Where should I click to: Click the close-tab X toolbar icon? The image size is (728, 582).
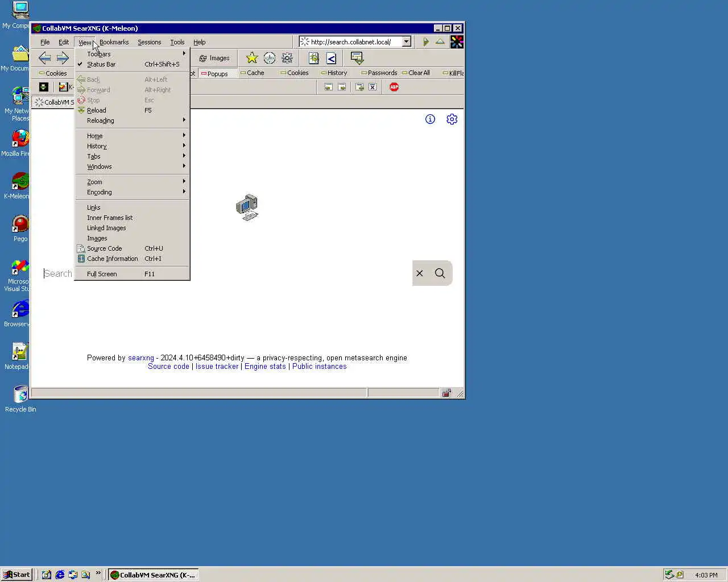click(373, 87)
